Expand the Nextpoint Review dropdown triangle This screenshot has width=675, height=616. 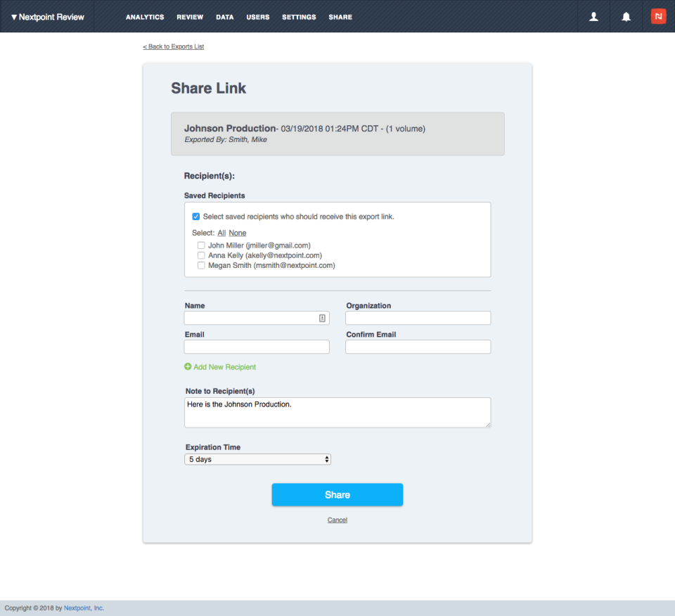[14, 17]
